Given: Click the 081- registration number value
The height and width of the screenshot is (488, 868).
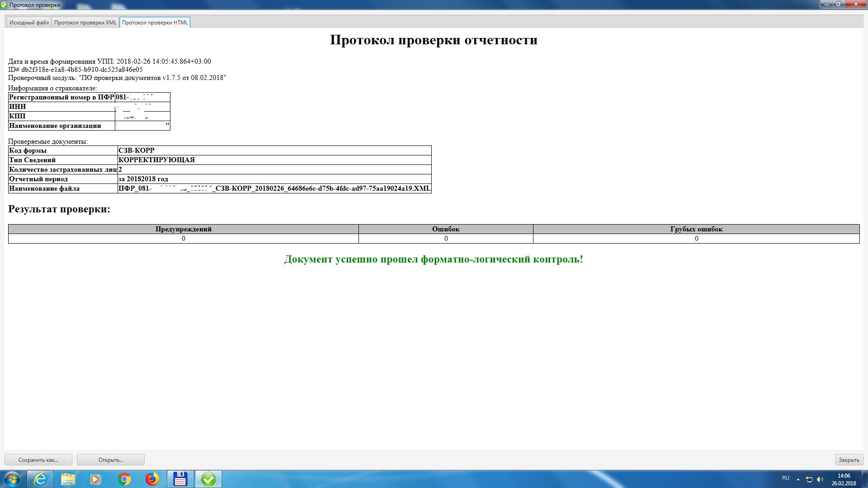Looking at the screenshot, I should point(142,97).
